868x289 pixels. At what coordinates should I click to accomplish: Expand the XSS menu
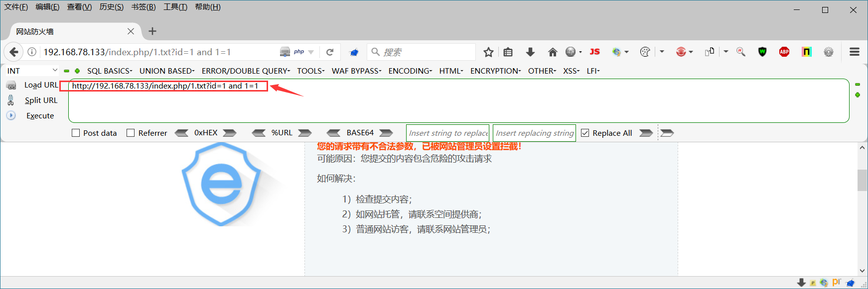571,71
